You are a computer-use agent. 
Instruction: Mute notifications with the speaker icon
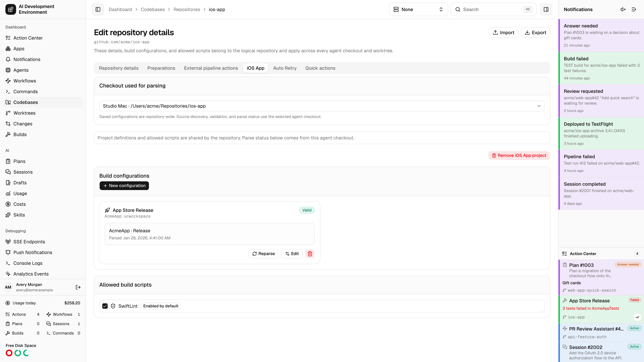tap(623, 10)
